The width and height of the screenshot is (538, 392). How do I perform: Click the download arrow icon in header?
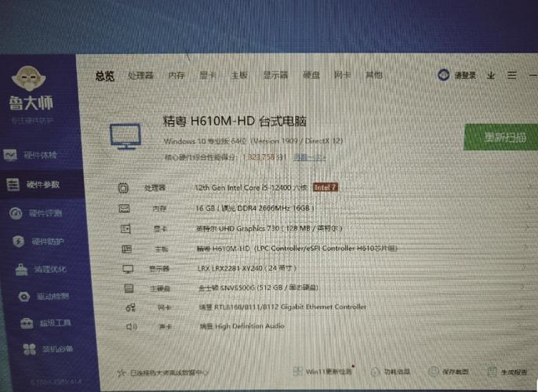(491, 75)
